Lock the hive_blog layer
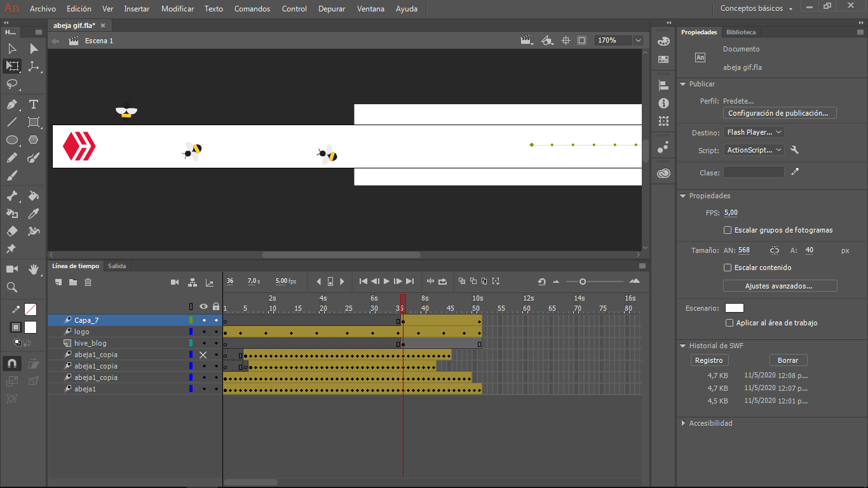This screenshot has height=488, width=868. pyautogui.click(x=216, y=343)
